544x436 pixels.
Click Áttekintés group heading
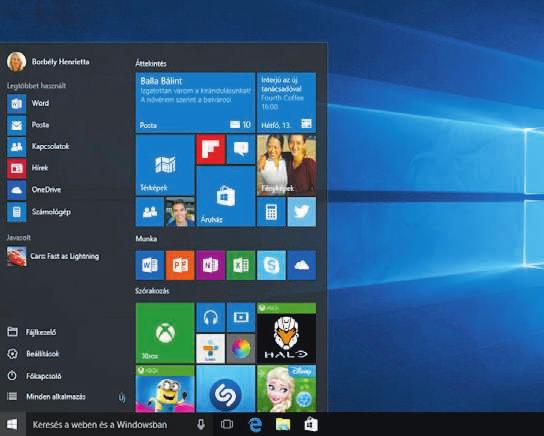(x=151, y=63)
